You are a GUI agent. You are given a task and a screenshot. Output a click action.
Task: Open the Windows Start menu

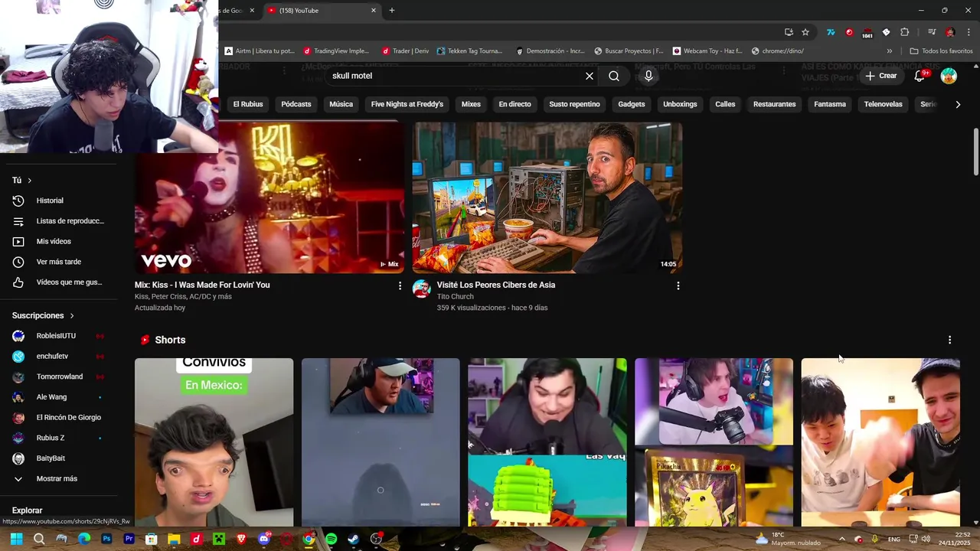click(x=16, y=539)
